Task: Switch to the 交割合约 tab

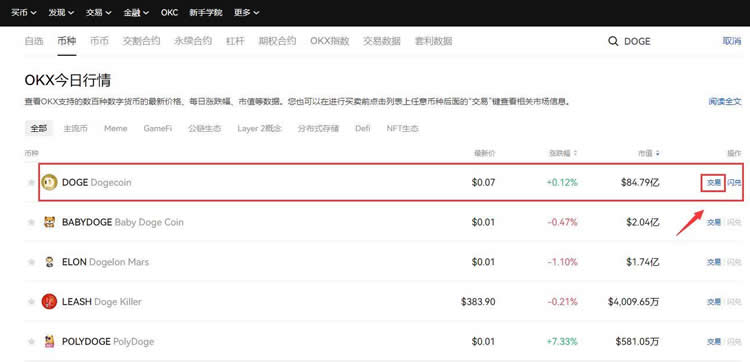Action: pos(141,41)
